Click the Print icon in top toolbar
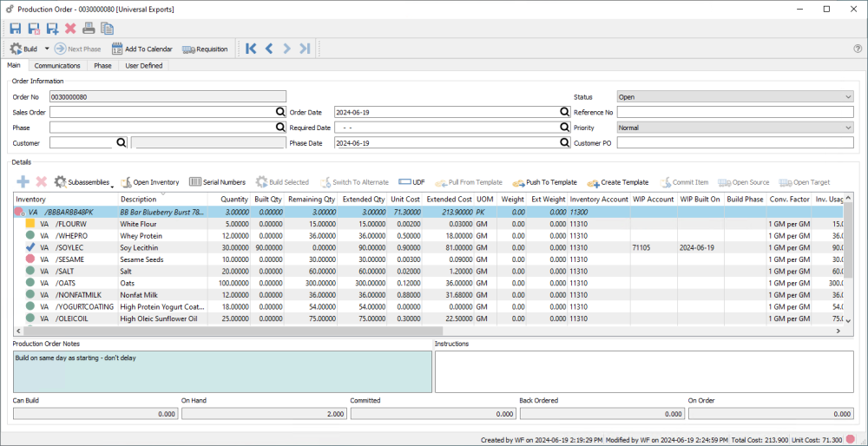The height and width of the screenshot is (446, 868). 89,29
